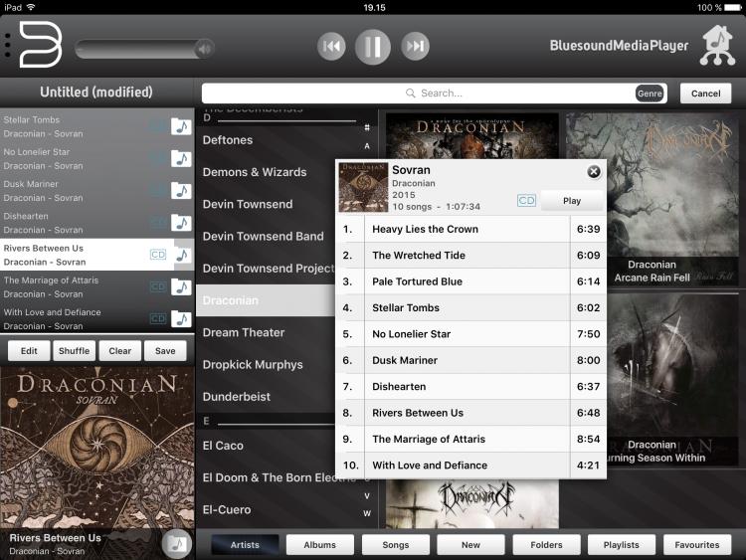
Task: Toggle the Genre search filter
Action: (x=649, y=93)
